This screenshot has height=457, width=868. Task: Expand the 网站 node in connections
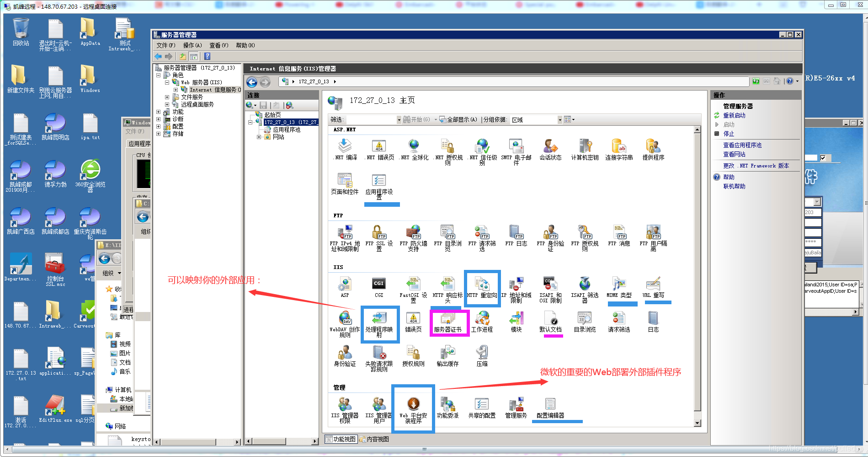click(259, 137)
